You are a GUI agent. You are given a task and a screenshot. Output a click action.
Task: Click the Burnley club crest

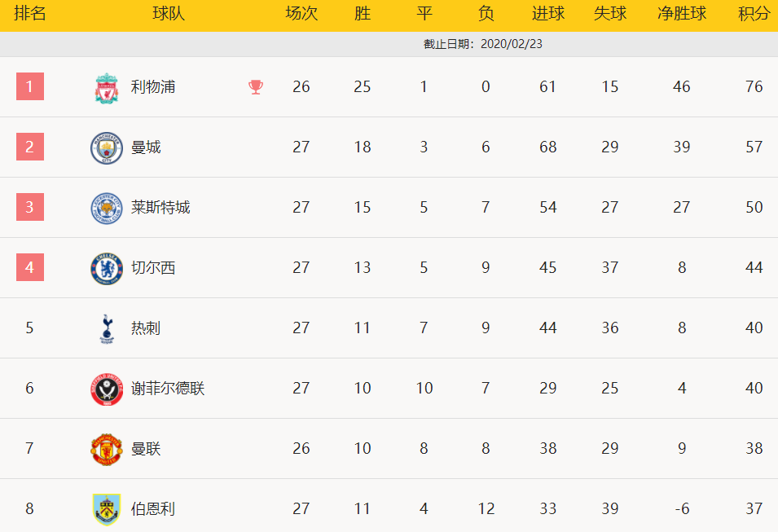pyautogui.click(x=107, y=509)
